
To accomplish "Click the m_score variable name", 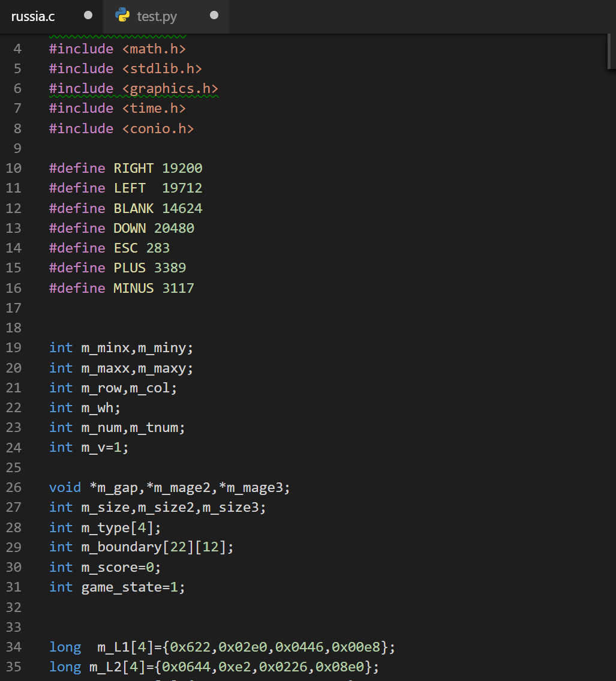I will point(109,567).
